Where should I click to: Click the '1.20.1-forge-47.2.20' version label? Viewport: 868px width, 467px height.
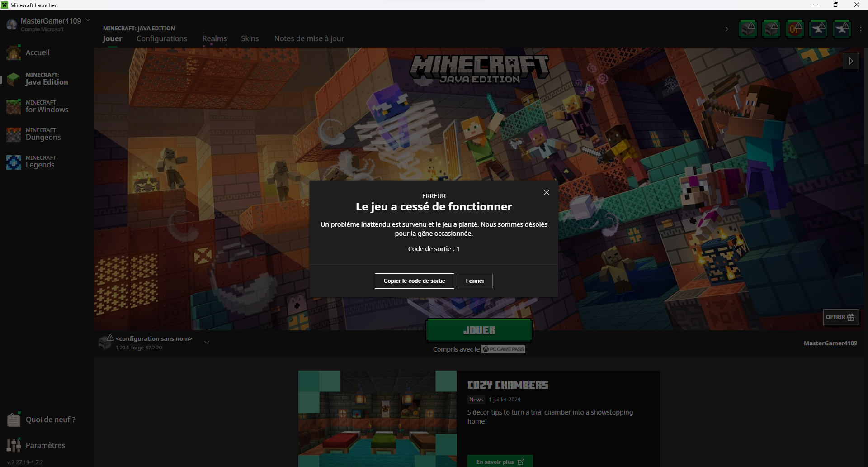point(139,348)
